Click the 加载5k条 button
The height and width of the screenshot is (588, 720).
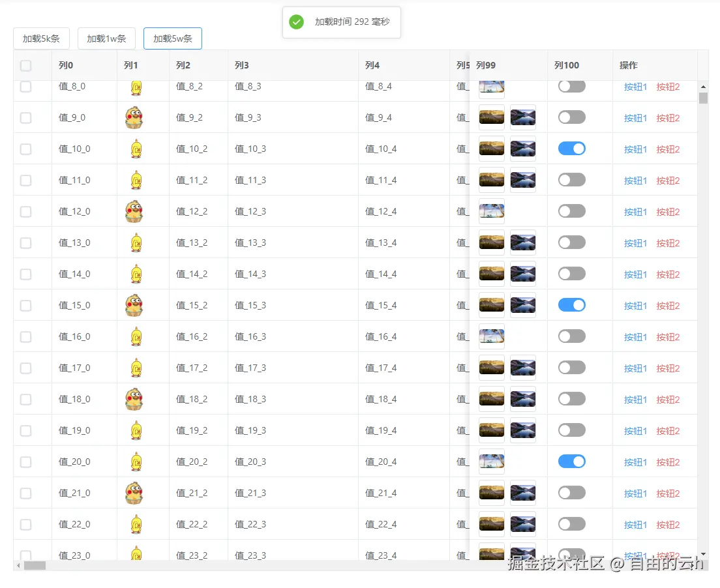point(41,38)
